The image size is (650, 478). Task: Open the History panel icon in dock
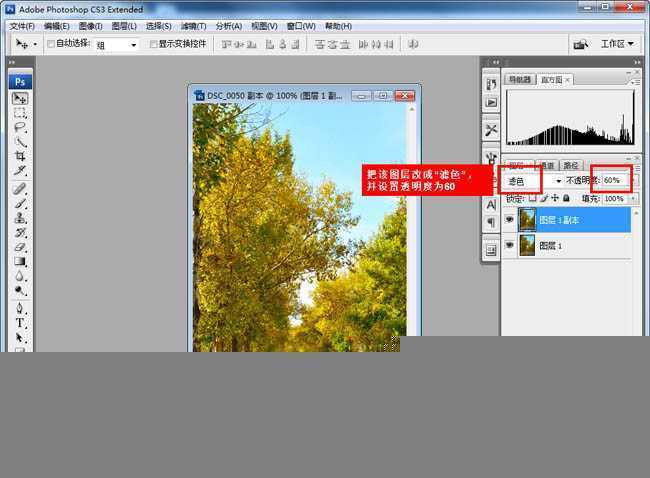[x=491, y=84]
